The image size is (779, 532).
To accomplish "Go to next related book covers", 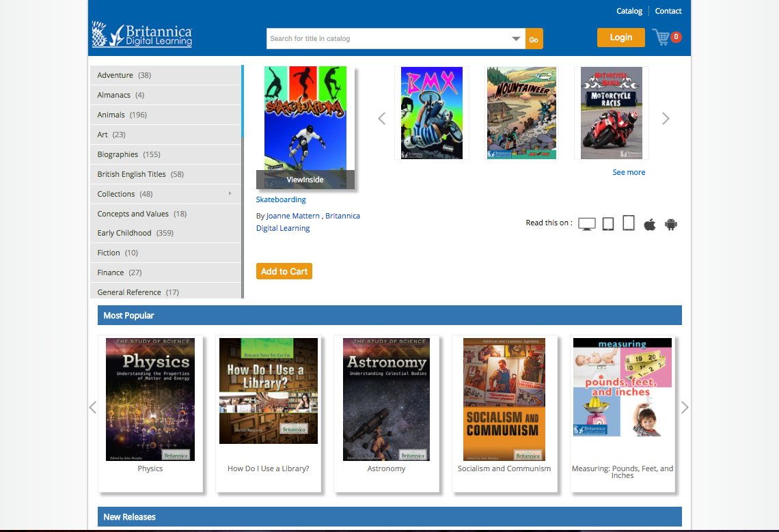I will coord(666,119).
